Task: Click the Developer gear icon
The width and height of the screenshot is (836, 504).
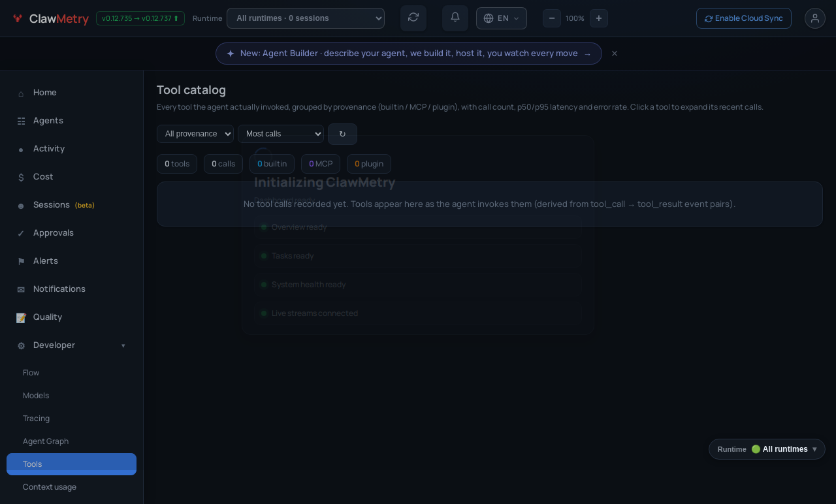Action: click(x=21, y=346)
